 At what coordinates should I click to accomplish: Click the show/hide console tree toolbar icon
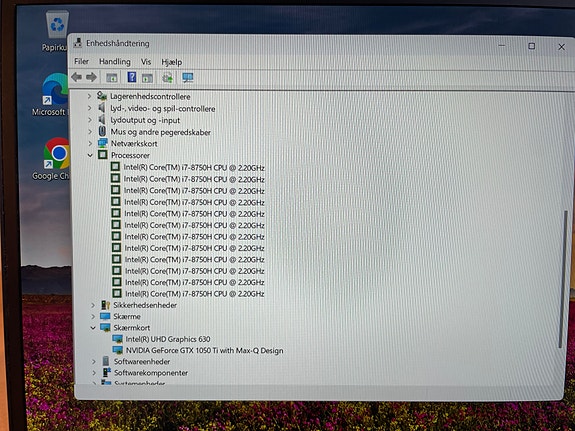(111, 77)
